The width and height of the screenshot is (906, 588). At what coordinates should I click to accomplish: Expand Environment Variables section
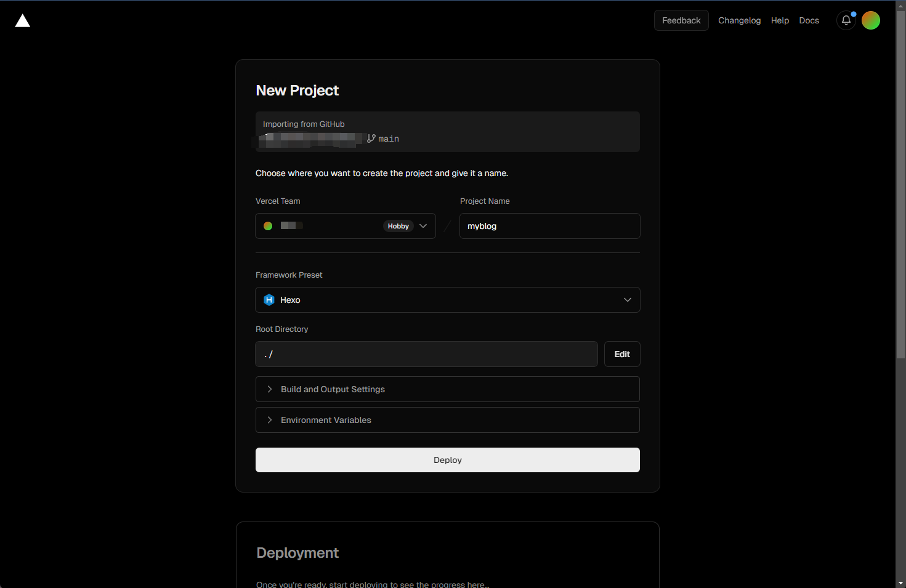coord(448,420)
